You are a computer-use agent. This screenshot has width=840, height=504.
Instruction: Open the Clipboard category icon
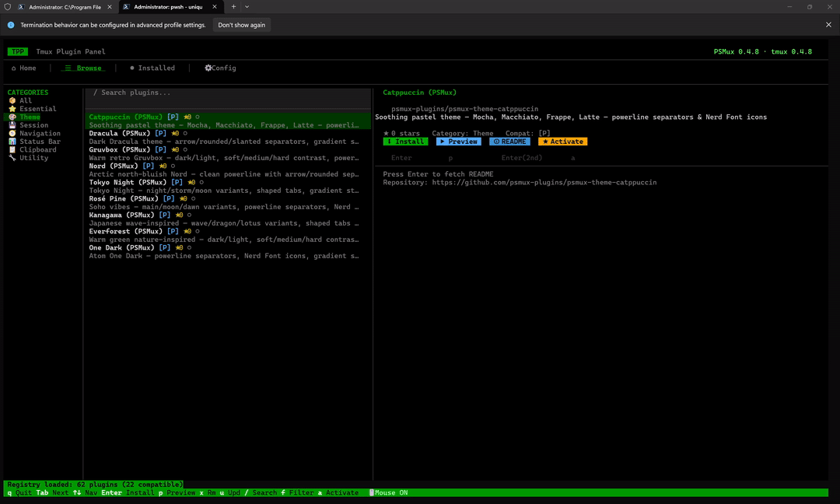coord(12,149)
